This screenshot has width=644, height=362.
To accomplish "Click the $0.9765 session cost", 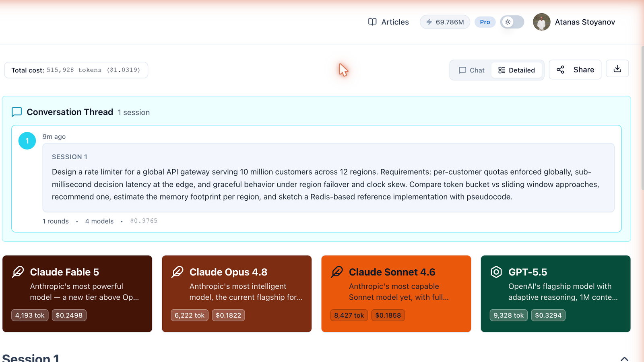I will 144,221.
